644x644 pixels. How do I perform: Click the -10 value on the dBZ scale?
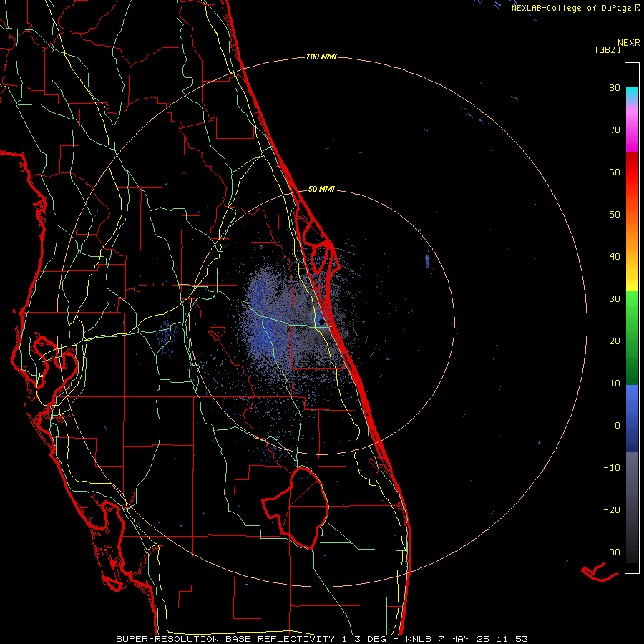(612, 468)
